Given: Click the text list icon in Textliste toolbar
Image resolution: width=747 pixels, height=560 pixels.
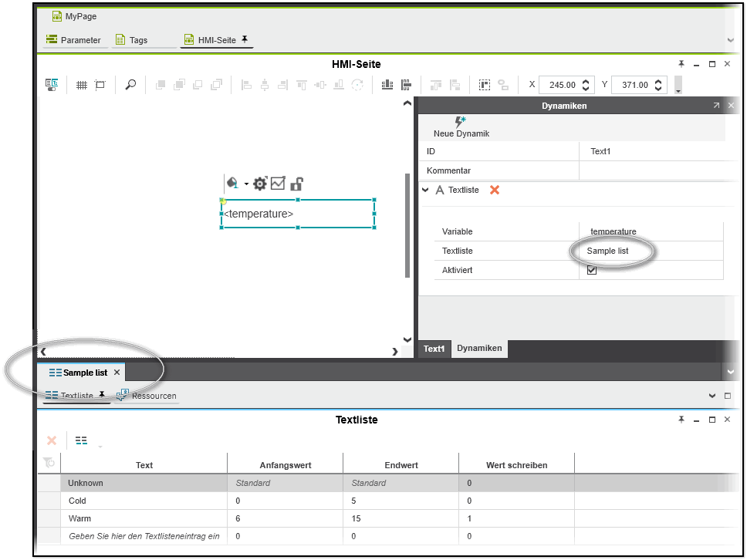Looking at the screenshot, I should (81, 440).
